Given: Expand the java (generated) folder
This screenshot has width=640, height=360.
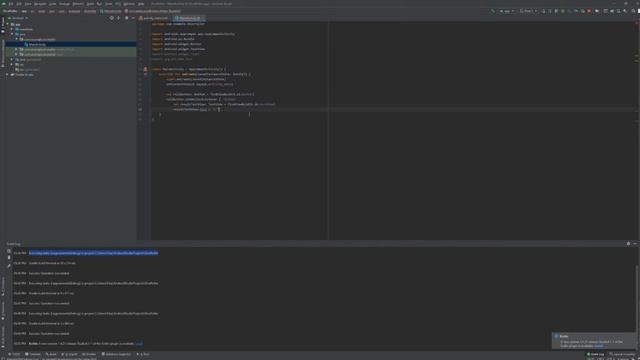Looking at the screenshot, I should [x=12, y=60].
